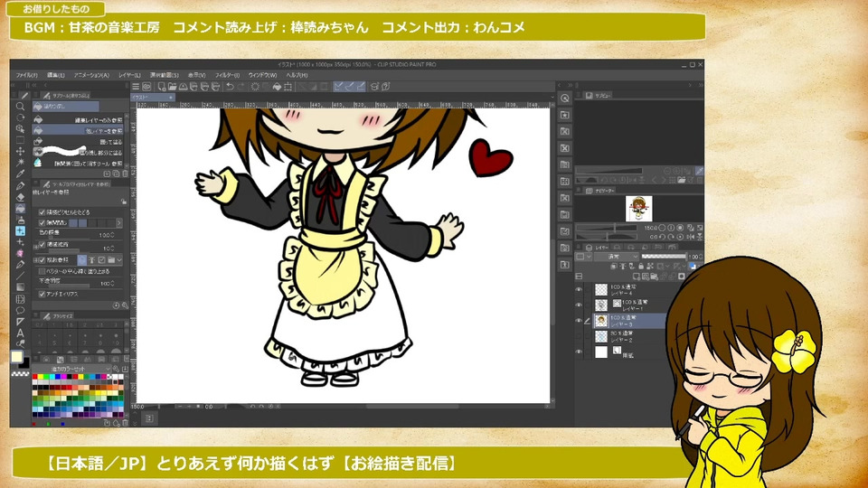This screenshot has width=868, height=488.
Task: Click the Material favorites star folder icon
Action: click(x=564, y=115)
